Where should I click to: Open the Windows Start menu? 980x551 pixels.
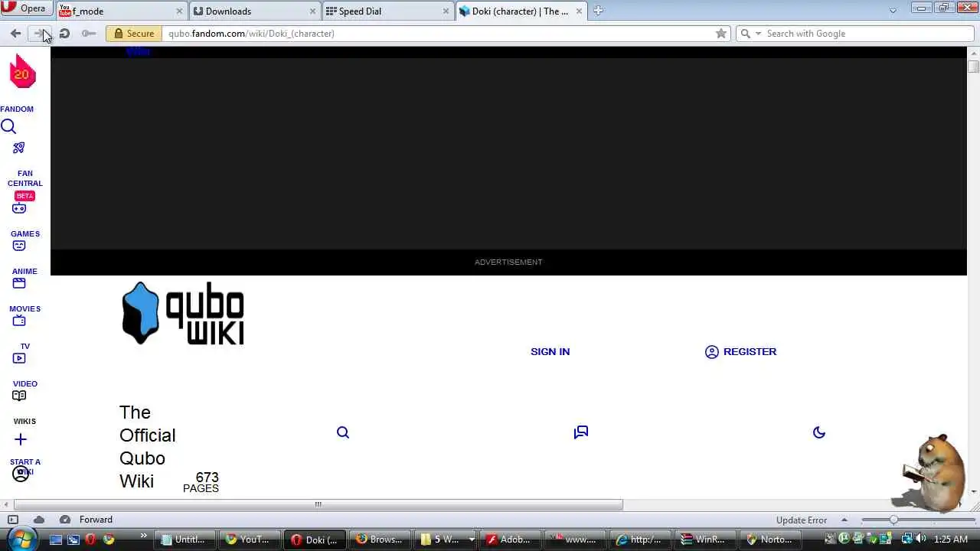click(x=21, y=539)
